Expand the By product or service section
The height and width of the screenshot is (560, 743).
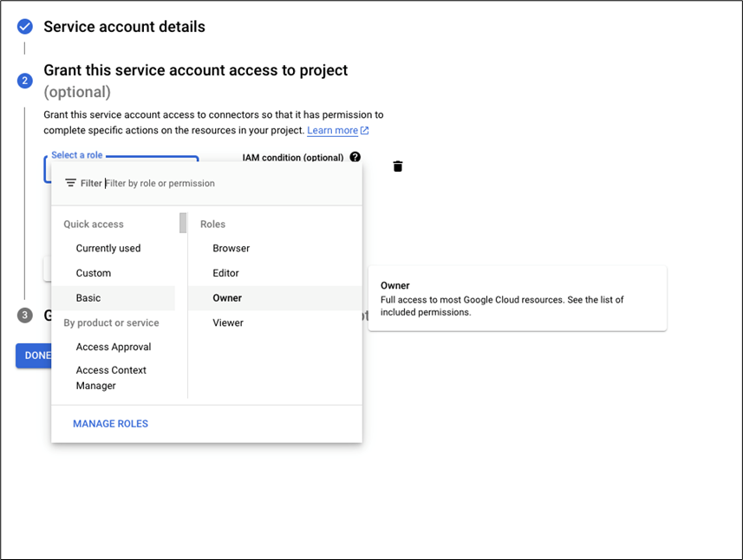pos(111,322)
